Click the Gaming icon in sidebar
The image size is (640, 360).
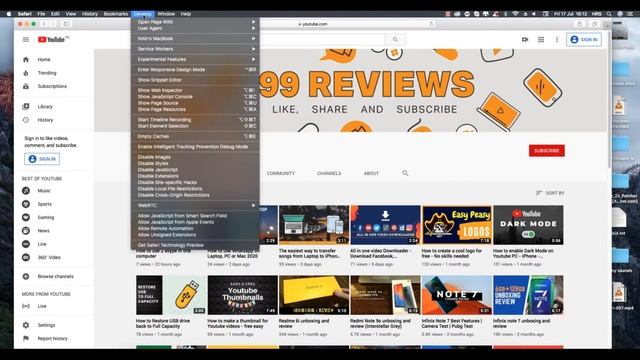coord(26,218)
